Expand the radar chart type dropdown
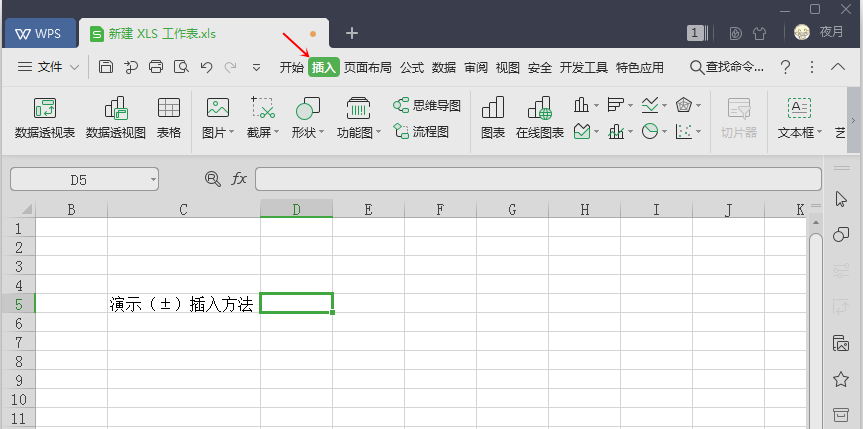The height and width of the screenshot is (429, 863). point(698,105)
